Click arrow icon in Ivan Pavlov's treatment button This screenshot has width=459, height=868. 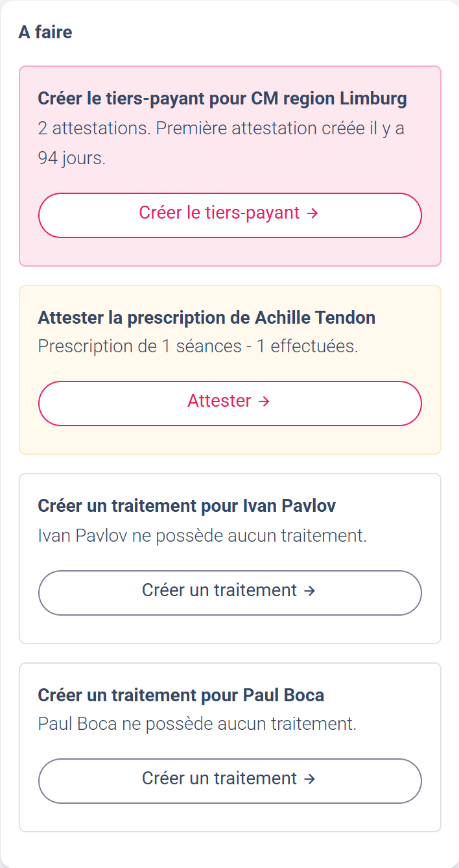pos(309,591)
